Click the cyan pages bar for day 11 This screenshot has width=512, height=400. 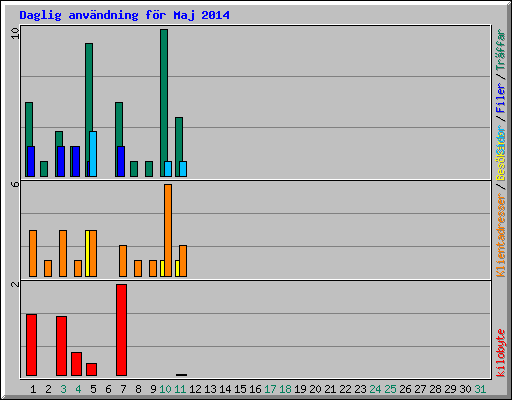coord(183,169)
